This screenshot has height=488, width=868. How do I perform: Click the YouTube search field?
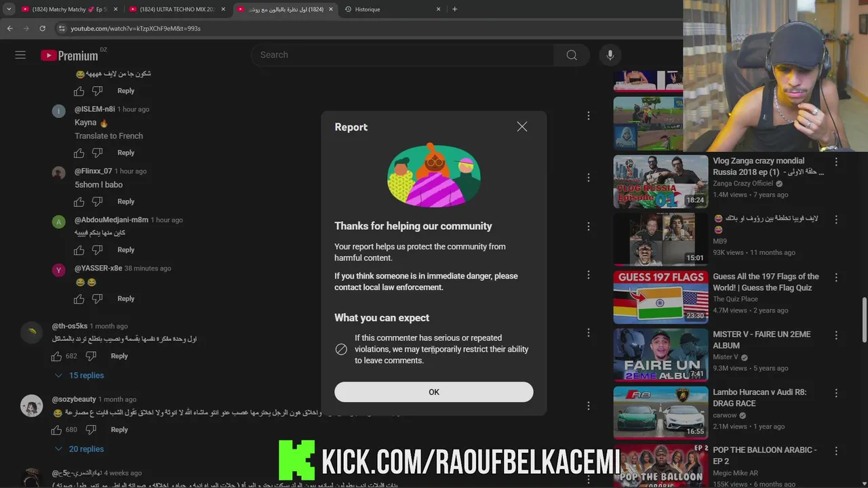(401, 55)
